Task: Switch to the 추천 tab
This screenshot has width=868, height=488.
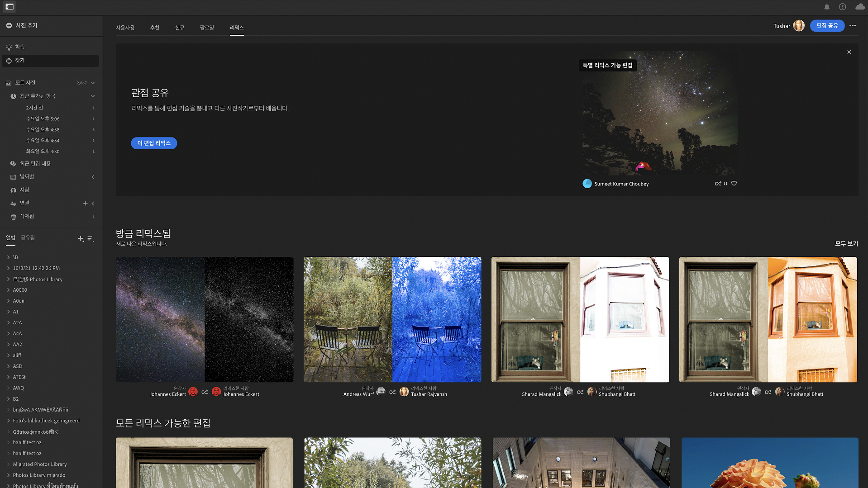Action: pyautogui.click(x=155, y=28)
